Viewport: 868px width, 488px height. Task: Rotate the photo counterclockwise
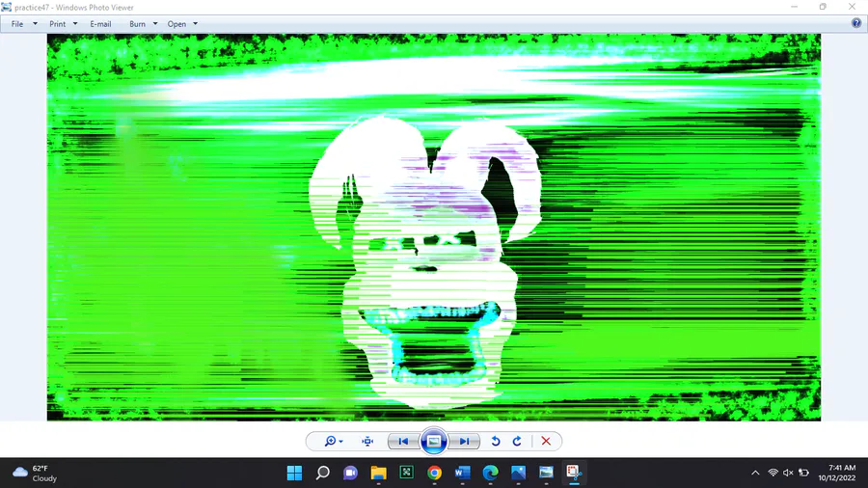(496, 441)
